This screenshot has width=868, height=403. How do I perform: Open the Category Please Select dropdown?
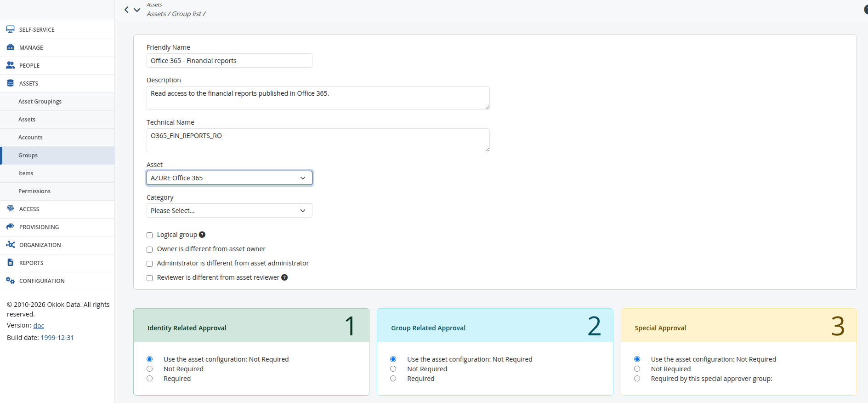pyautogui.click(x=229, y=211)
